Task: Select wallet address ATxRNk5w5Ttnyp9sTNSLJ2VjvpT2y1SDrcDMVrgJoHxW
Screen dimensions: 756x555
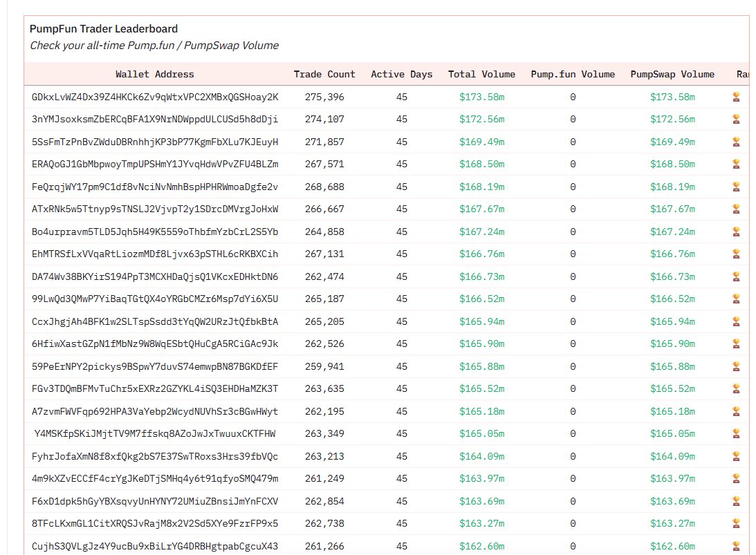Action: pyautogui.click(x=155, y=209)
